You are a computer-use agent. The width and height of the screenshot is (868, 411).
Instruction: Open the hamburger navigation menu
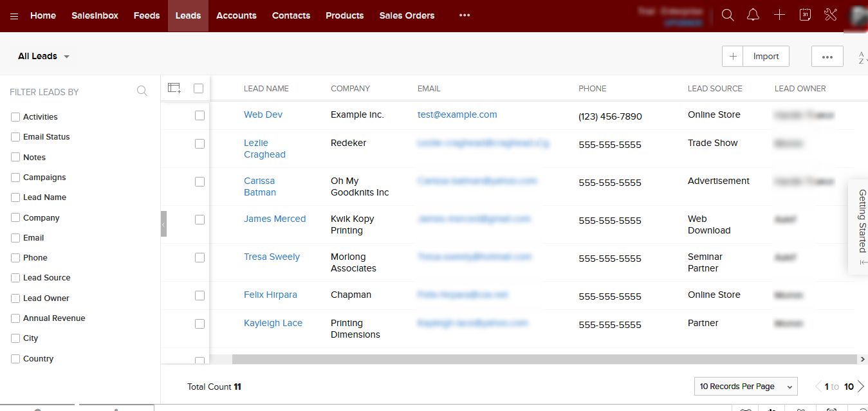[x=14, y=16]
